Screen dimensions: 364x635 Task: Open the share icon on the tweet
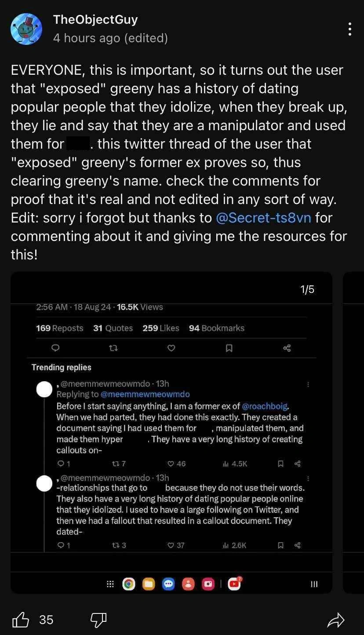point(287,348)
